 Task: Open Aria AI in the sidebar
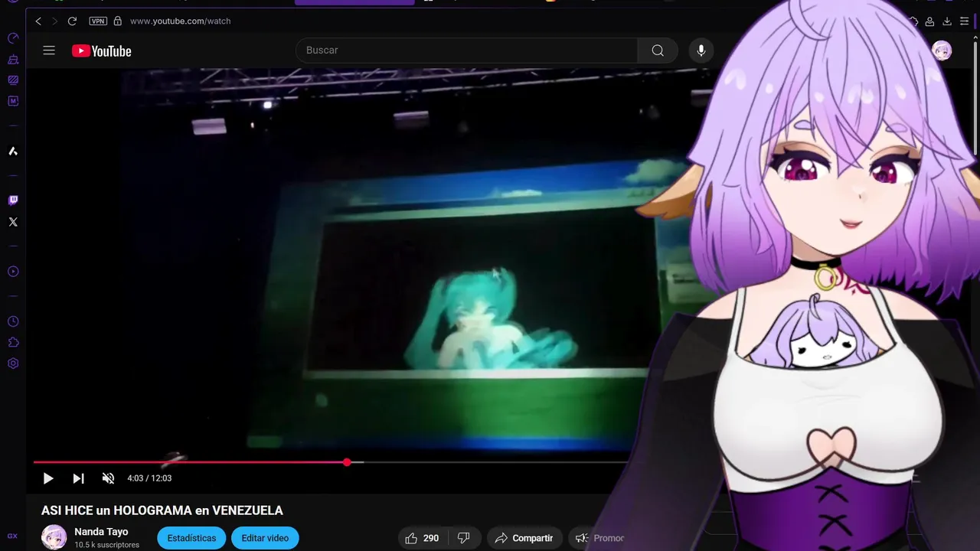[x=13, y=152]
